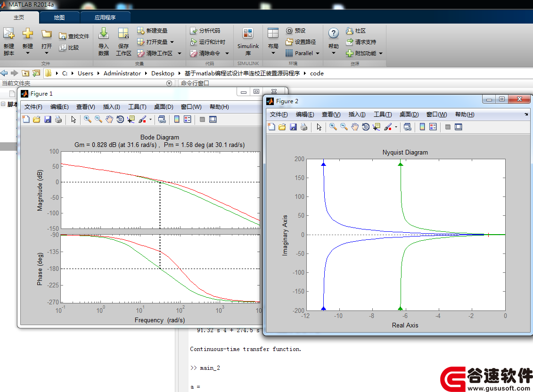Image resolution: width=533 pixels, height=392 pixels.
Task: Click Compare (比较) button
Action: pos(69,48)
